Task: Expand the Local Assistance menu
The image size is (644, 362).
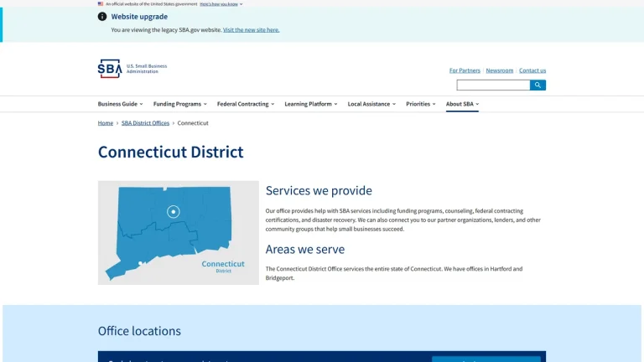Action: pyautogui.click(x=371, y=104)
